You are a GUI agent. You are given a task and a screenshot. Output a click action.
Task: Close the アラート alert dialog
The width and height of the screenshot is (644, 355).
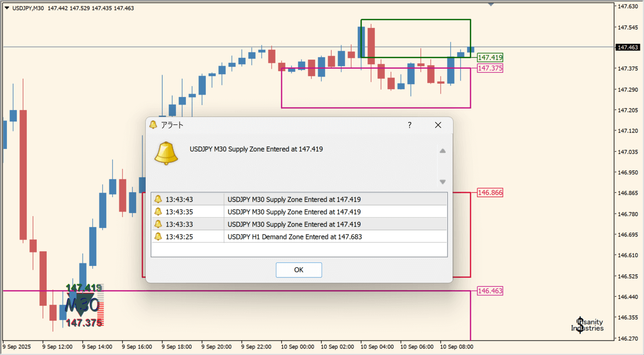click(x=438, y=125)
